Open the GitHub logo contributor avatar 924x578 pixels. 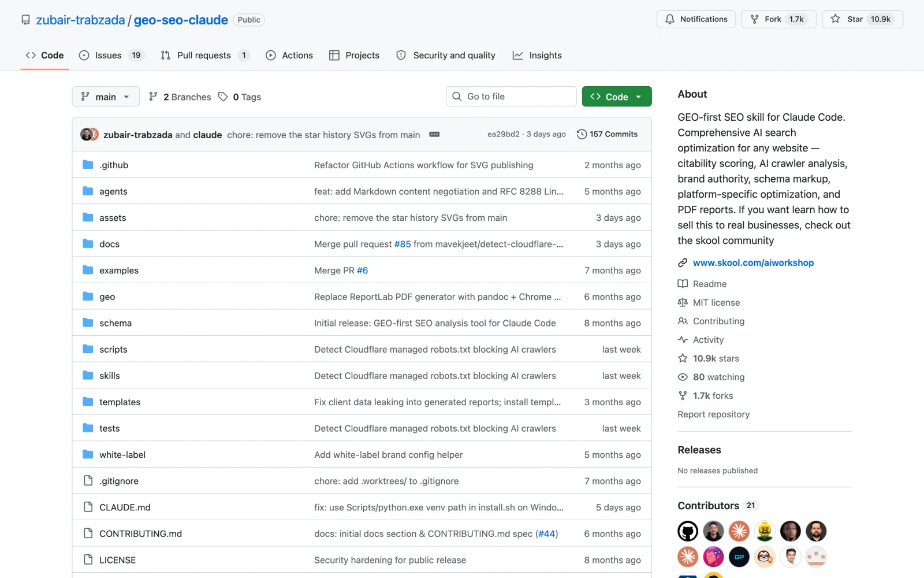click(688, 531)
